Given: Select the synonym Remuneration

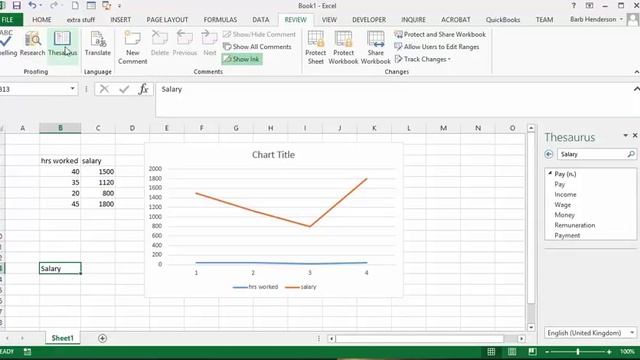Looking at the screenshot, I should click(x=575, y=225).
